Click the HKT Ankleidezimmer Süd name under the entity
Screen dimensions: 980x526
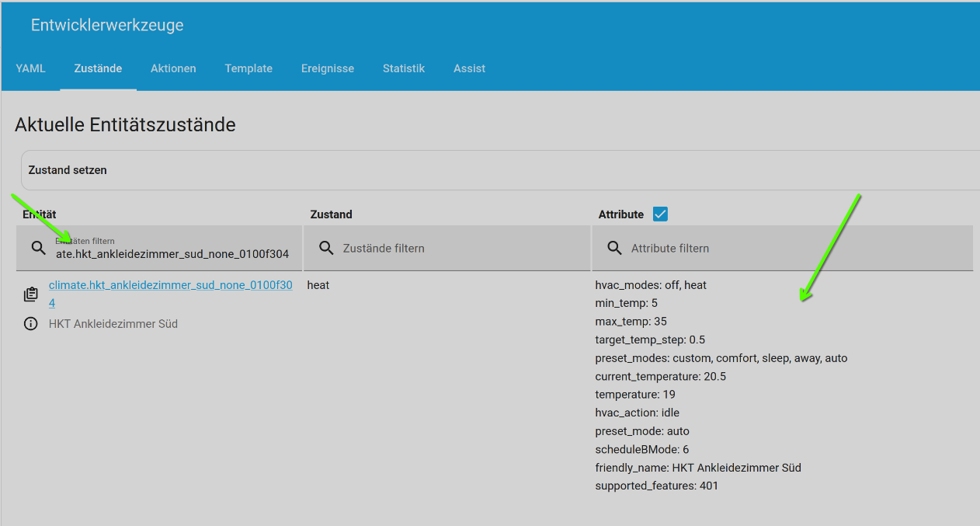click(x=113, y=324)
